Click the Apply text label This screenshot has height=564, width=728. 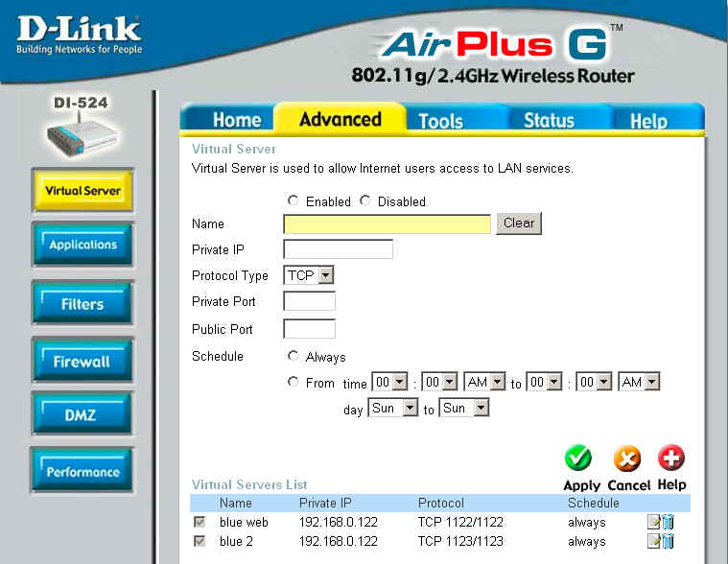(582, 485)
